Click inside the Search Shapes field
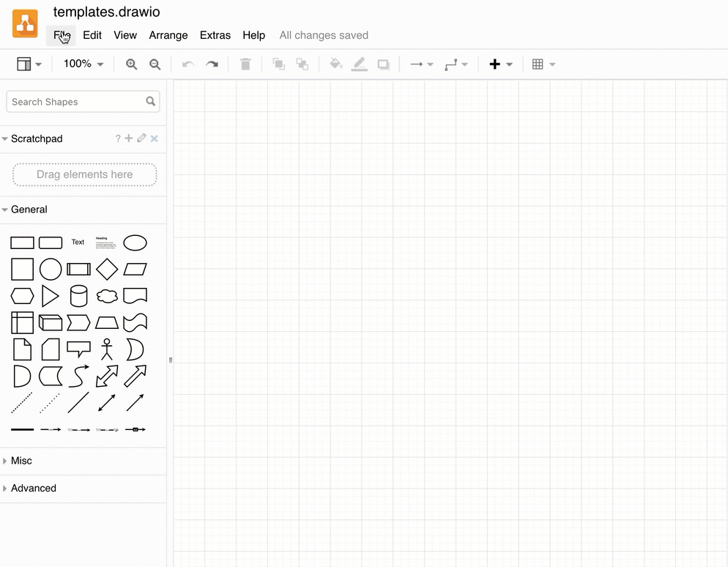The height and width of the screenshot is (567, 728). coord(73,101)
